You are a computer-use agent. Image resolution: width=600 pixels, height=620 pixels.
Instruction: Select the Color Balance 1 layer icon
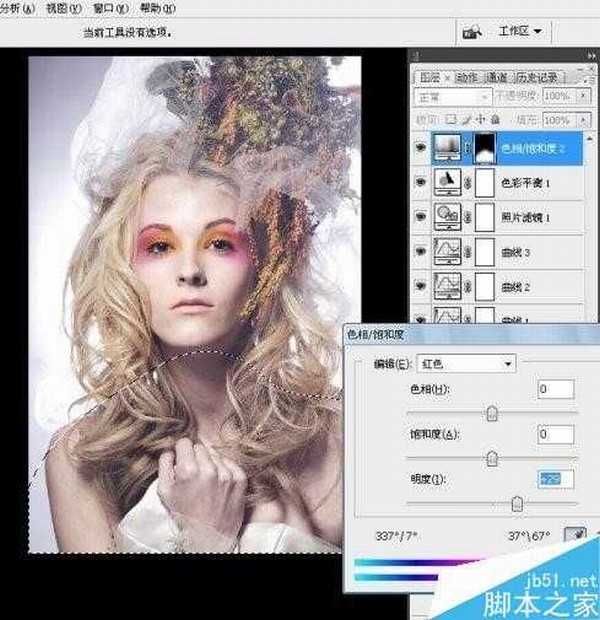(x=446, y=182)
